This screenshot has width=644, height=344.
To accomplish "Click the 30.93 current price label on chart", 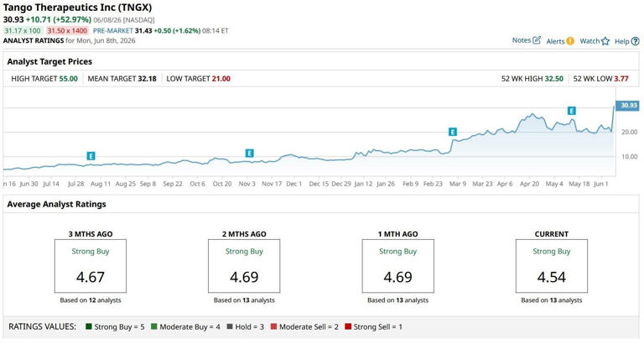I will tap(627, 106).
